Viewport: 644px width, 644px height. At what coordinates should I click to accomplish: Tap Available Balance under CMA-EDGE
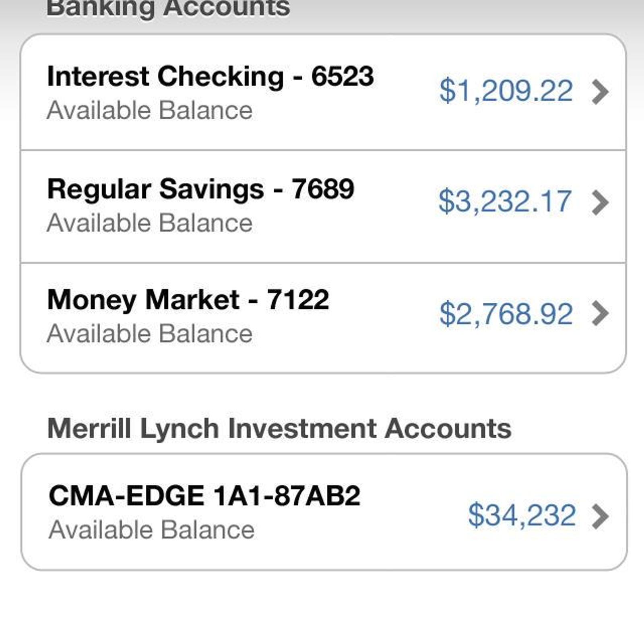(x=151, y=530)
